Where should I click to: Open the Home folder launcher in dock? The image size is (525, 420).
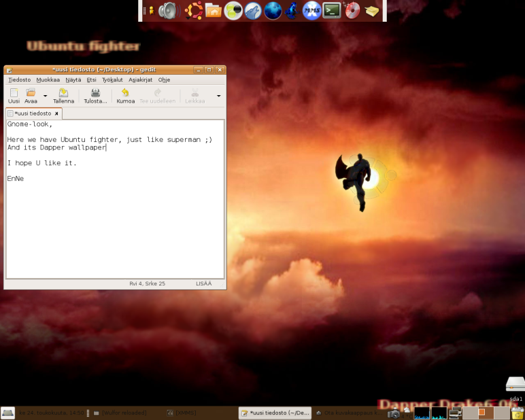pyautogui.click(x=214, y=11)
